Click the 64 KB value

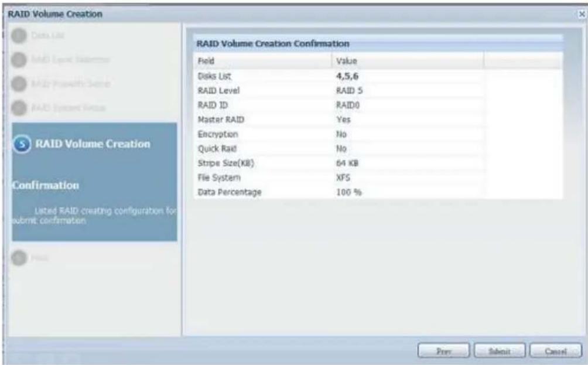pos(347,163)
